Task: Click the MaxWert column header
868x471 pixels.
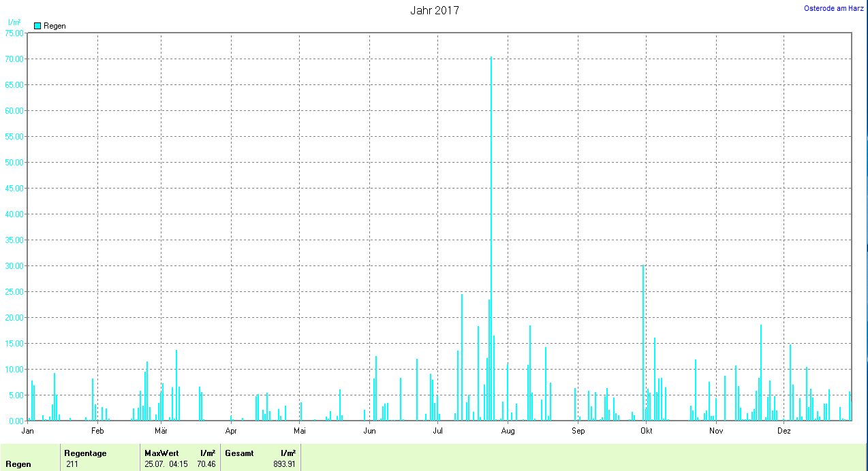Action: (161, 453)
